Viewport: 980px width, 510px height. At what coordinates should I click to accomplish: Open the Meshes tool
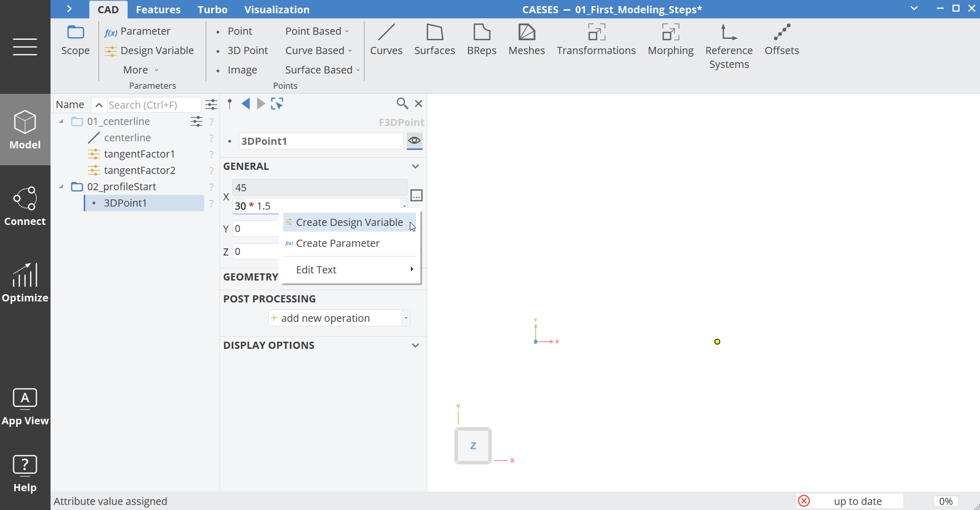click(x=527, y=40)
